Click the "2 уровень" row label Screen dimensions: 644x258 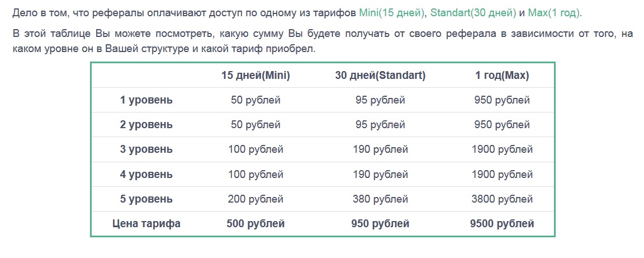[x=146, y=125]
